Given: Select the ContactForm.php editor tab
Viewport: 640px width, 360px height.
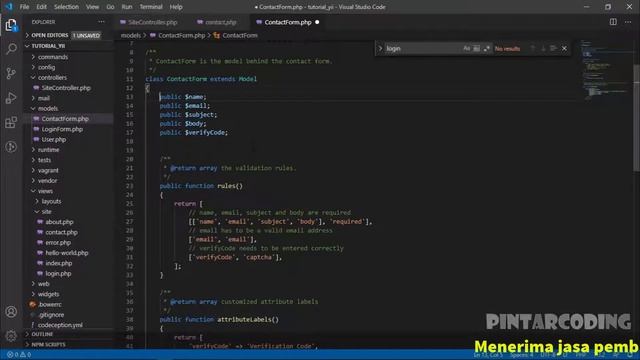Looking at the screenshot, I should [x=287, y=22].
